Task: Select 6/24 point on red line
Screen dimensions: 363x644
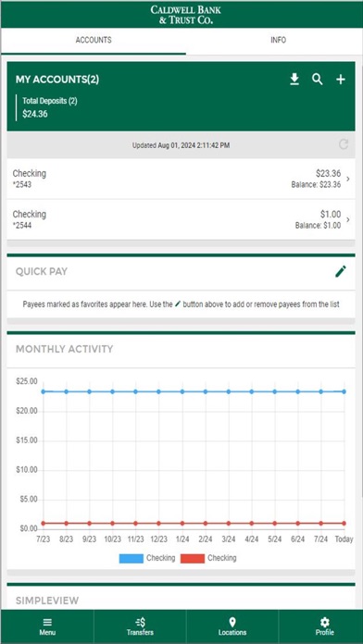Action: coord(297,524)
